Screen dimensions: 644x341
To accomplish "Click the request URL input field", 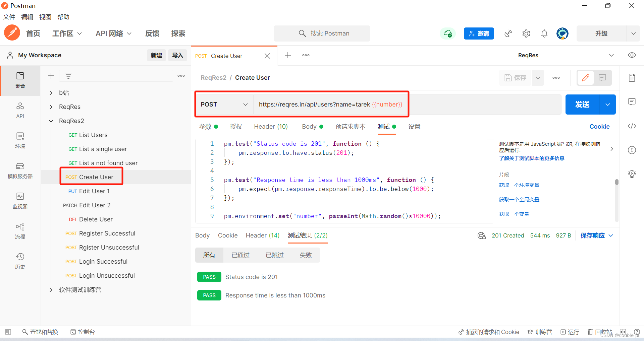I will click(407, 105).
